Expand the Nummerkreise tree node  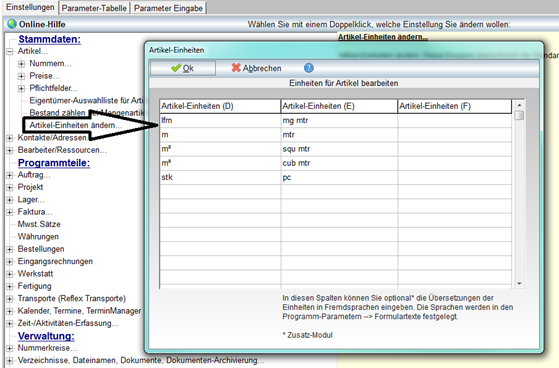10,348
